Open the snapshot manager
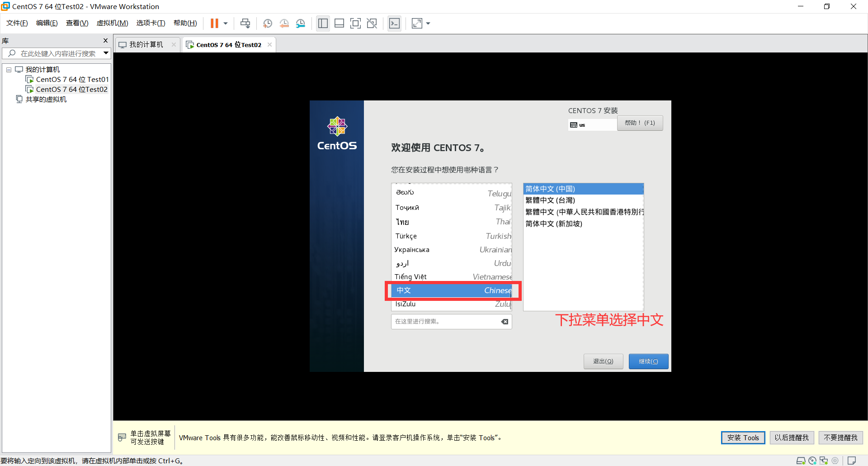Screen dimensions: 868x466 pos(301,24)
